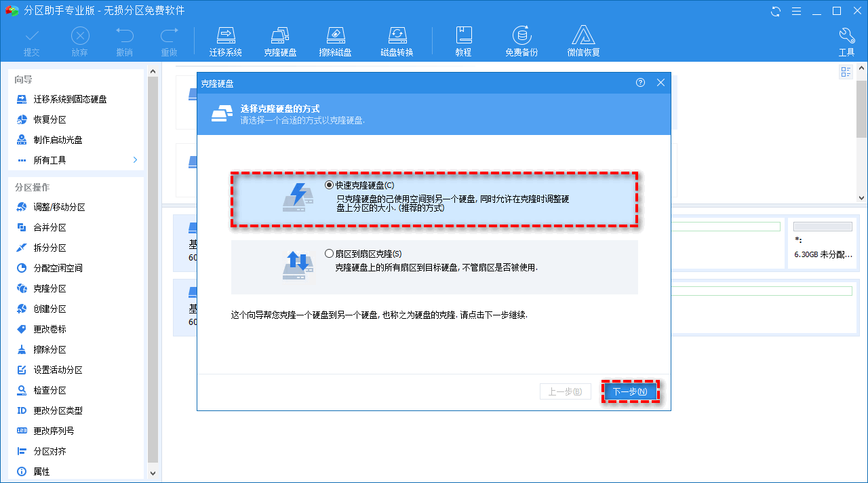868x483 pixels.
Task: Choose the 扇区到扇区克隆 radio option
Action: [x=330, y=254]
